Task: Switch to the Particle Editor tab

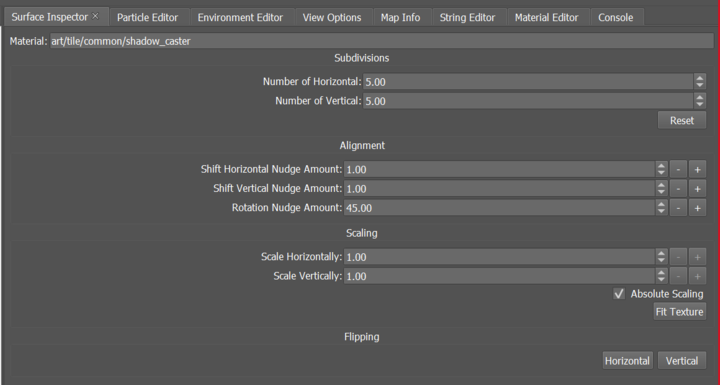Action: [x=147, y=17]
